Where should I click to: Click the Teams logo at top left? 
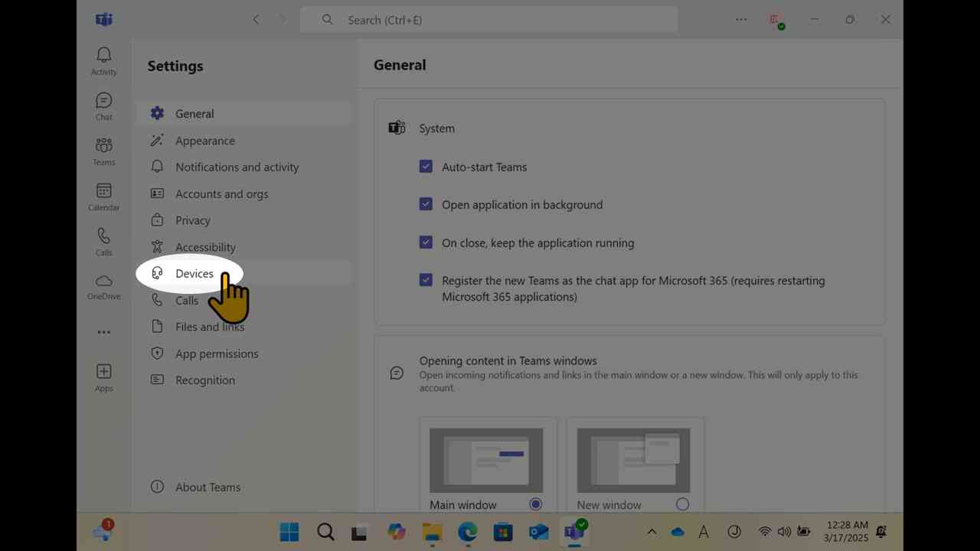click(104, 20)
